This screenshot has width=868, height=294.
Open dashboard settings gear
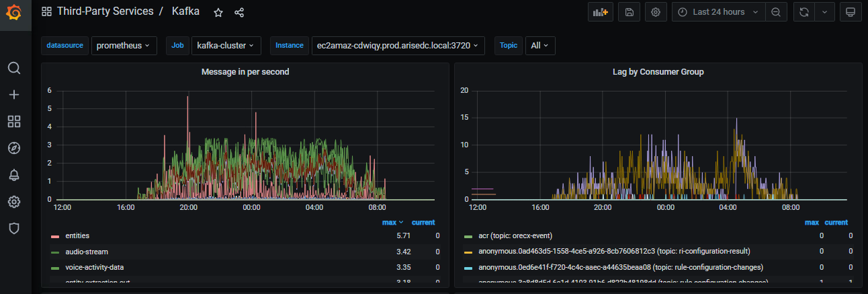(656, 12)
